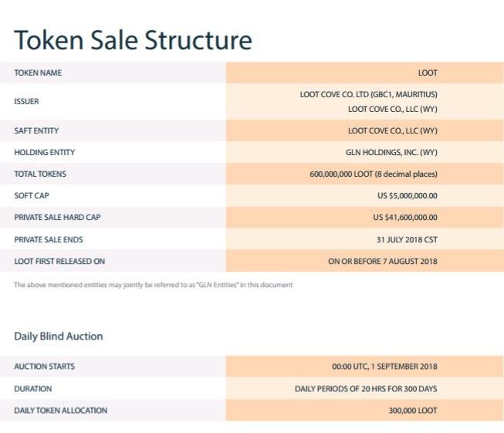Select ON OR BEFORE 7 AUGUST 2018 value
Screen dimensions: 504x433
click(x=383, y=261)
